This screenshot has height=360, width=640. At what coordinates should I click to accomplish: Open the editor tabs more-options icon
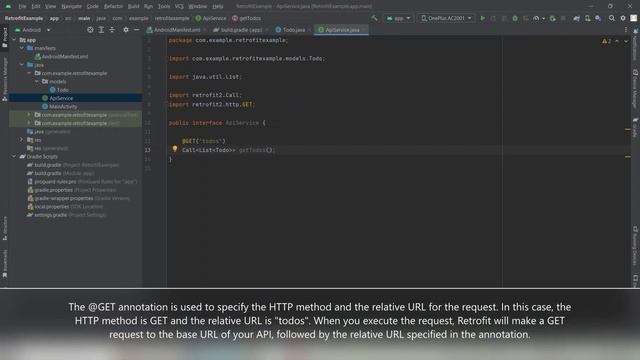(626, 30)
